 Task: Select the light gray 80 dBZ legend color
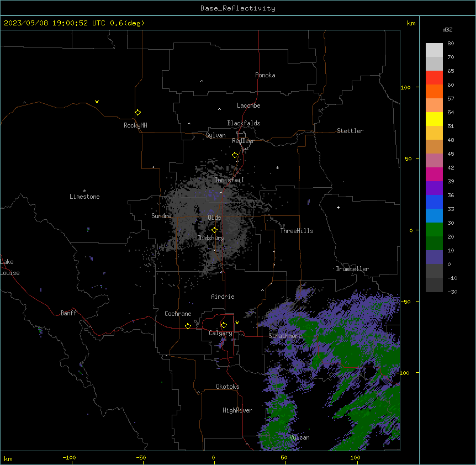click(434, 50)
